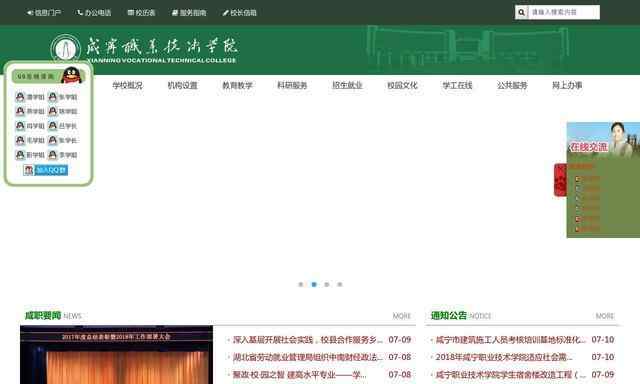Open notice '咸宁职业技术学院学生宿舍楼改造工程'
Image resolution: width=640 pixels, height=384 pixels.
(511, 375)
